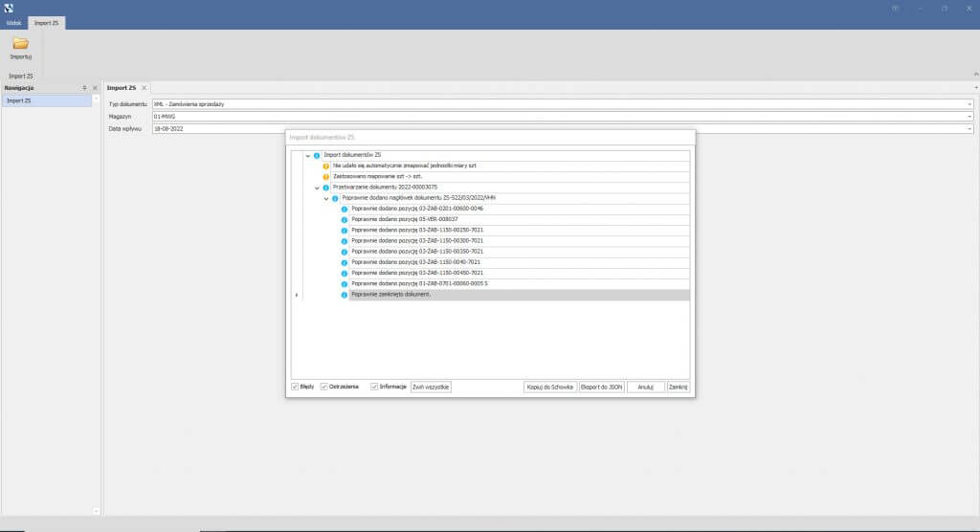Click info icon beside position 05-VER-008037
The image size is (980, 532).
tap(345, 219)
